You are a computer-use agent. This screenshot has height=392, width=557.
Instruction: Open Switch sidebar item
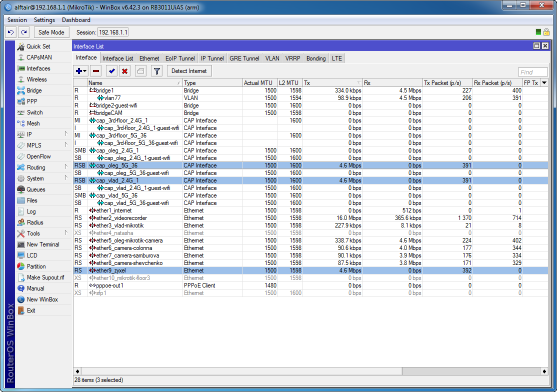click(x=35, y=112)
